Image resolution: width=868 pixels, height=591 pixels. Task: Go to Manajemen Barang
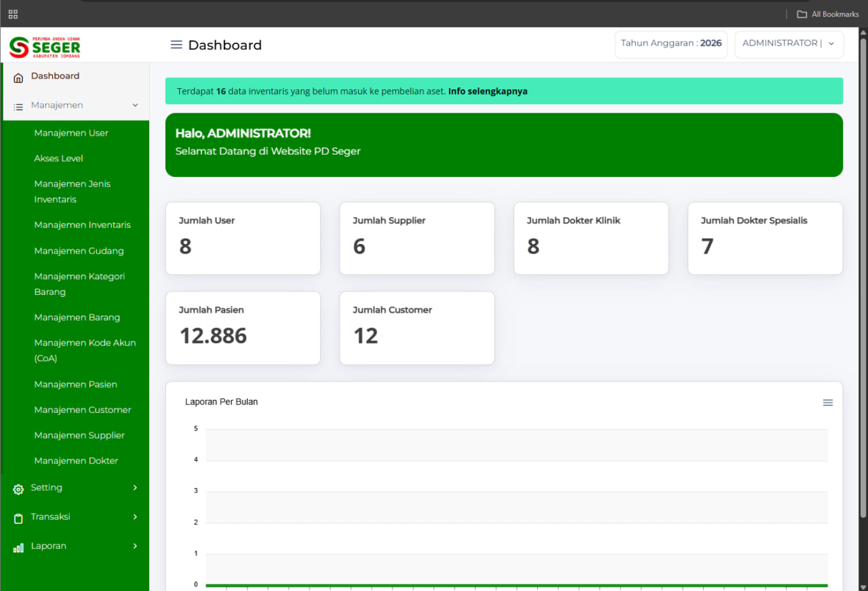click(x=76, y=317)
